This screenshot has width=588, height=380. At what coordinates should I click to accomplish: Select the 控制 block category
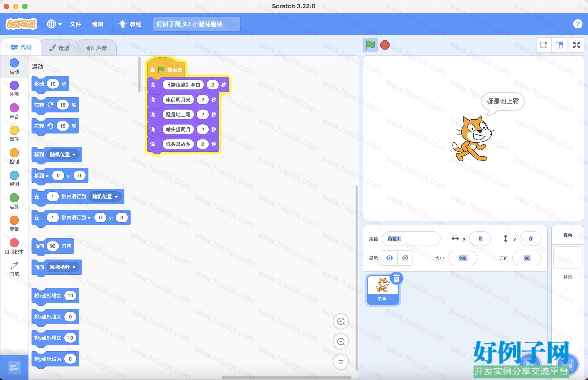click(x=14, y=156)
